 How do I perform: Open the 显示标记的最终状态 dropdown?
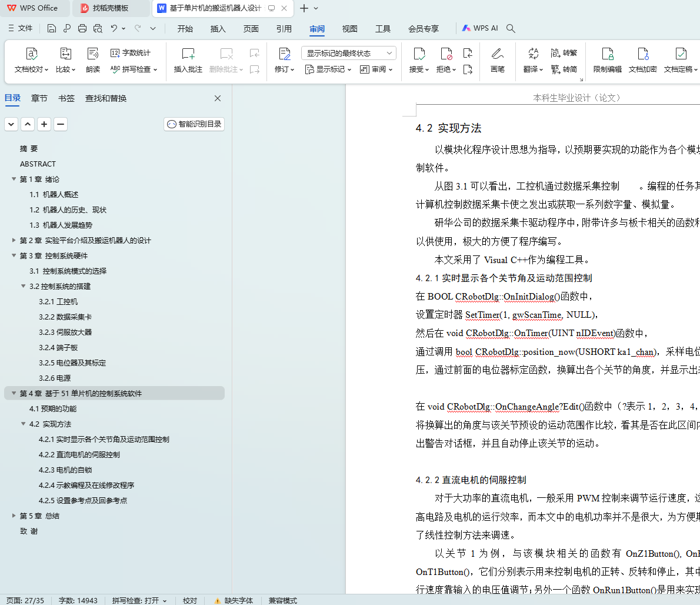(x=349, y=53)
